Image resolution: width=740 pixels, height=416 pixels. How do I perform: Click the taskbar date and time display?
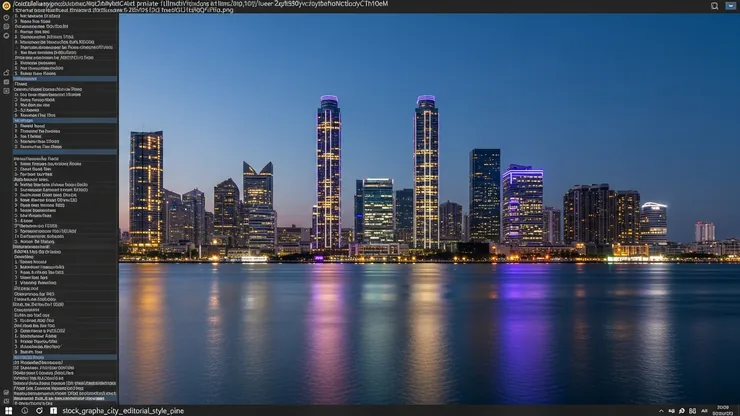[x=723, y=410]
